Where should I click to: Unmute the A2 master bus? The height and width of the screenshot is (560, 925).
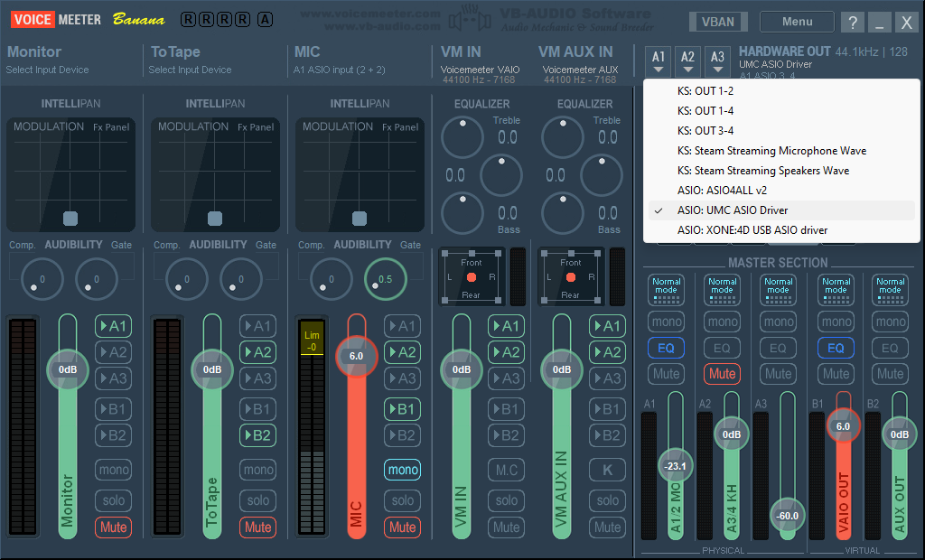[x=722, y=374]
